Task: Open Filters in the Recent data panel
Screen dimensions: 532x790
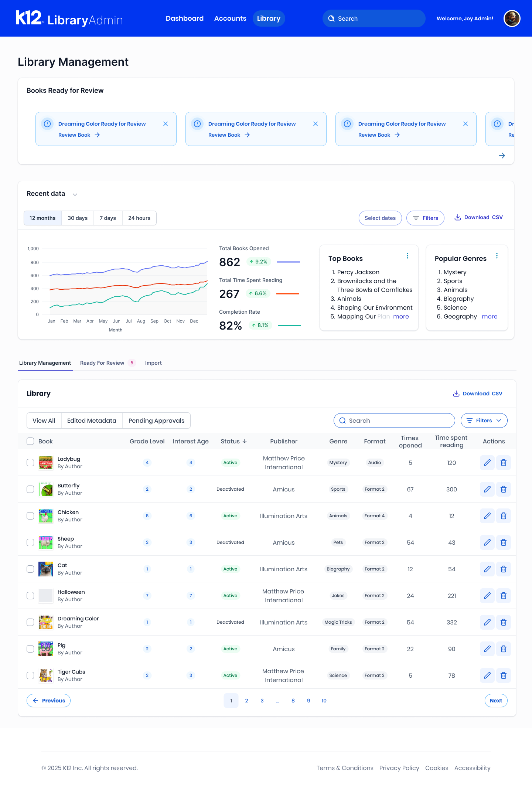Action: [x=425, y=218]
